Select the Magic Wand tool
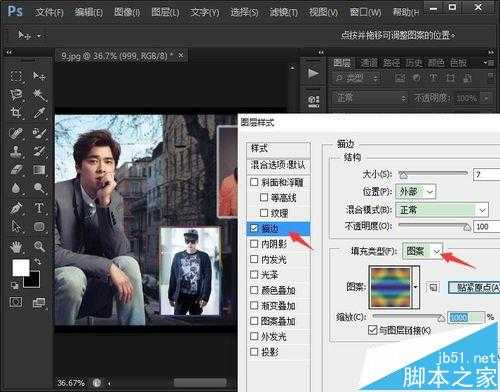The image size is (500, 392). click(39, 95)
